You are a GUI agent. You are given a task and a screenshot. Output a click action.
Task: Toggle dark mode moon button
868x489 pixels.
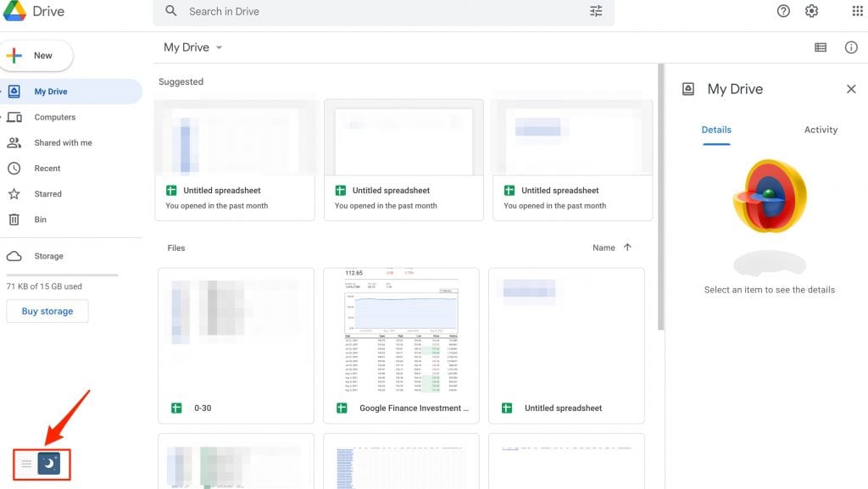pos(48,464)
